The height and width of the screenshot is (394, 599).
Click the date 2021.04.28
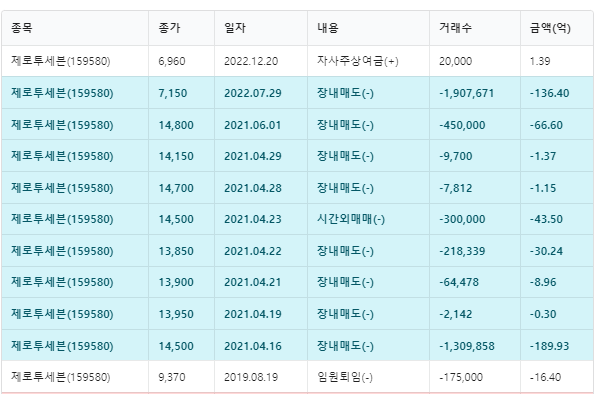click(253, 188)
